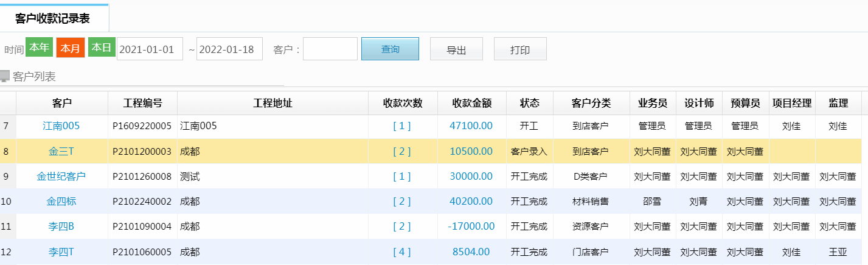The image size is (868, 265).
Task: Open the end date field 2022-01-18
Action: (x=230, y=49)
